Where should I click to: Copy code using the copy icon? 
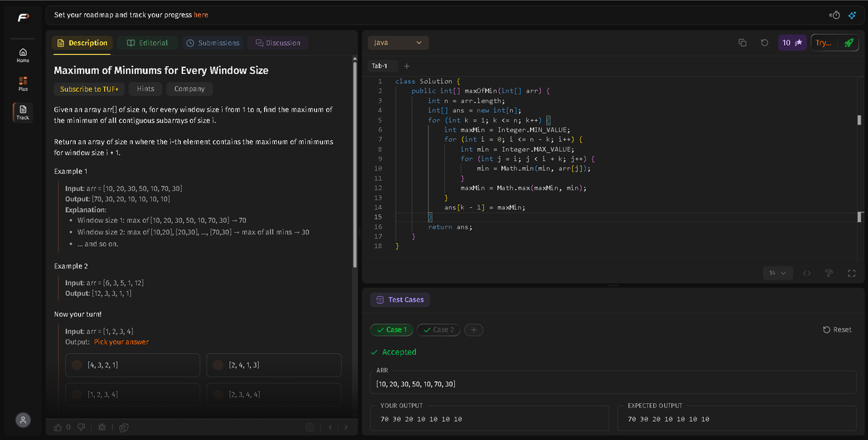click(x=742, y=43)
